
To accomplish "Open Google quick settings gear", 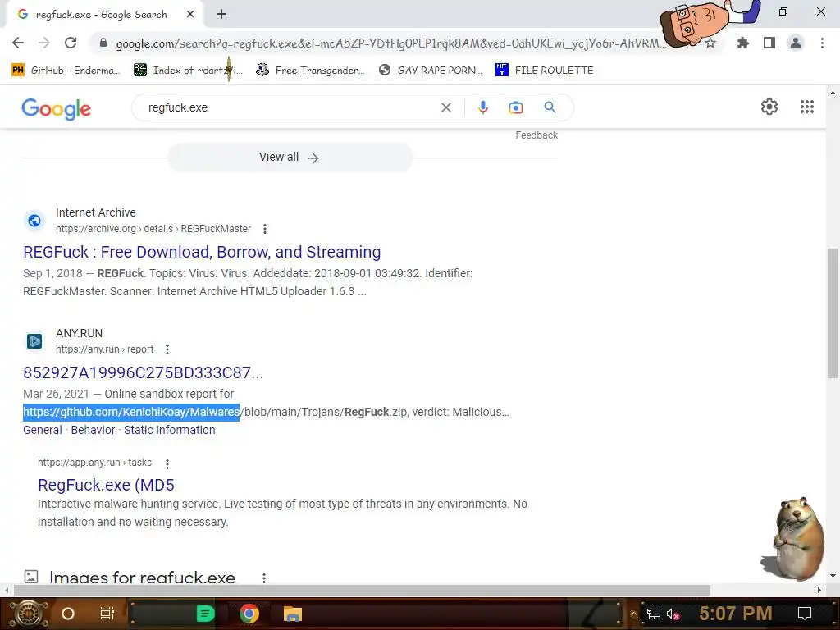I will 769,107.
